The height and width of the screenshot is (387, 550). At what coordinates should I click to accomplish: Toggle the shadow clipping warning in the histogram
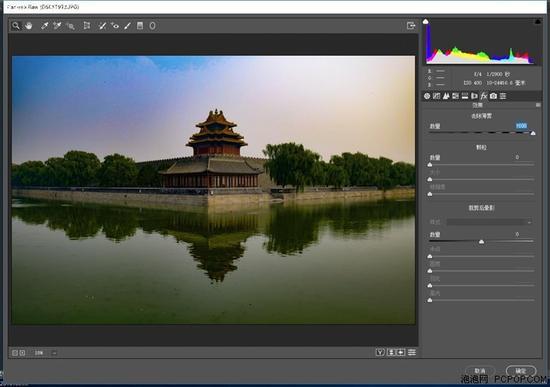(x=425, y=22)
